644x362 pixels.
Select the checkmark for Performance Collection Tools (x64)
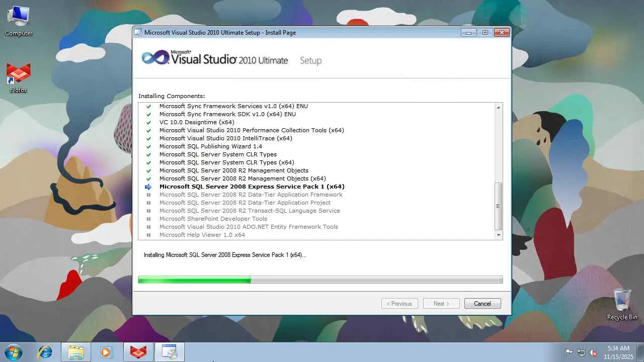pyautogui.click(x=148, y=130)
